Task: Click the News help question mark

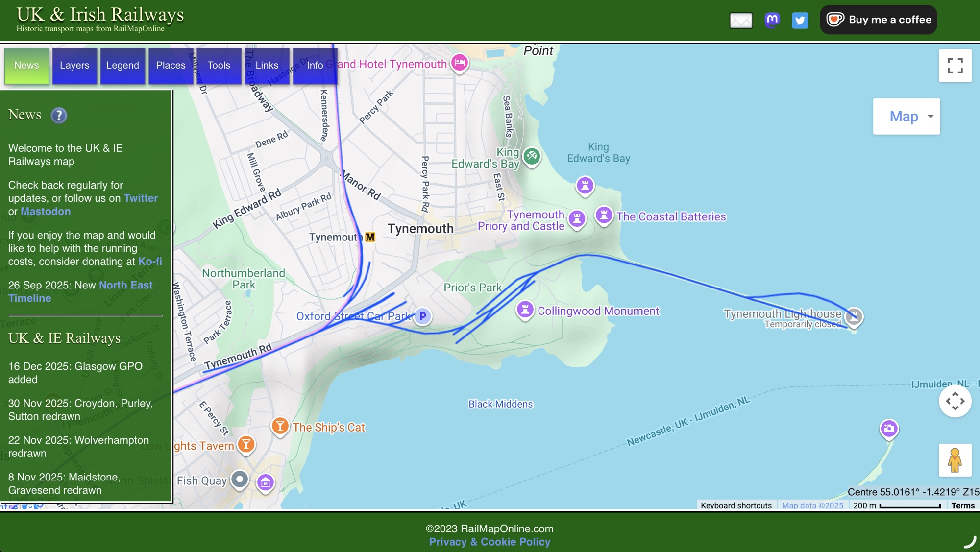Action: coord(59,116)
